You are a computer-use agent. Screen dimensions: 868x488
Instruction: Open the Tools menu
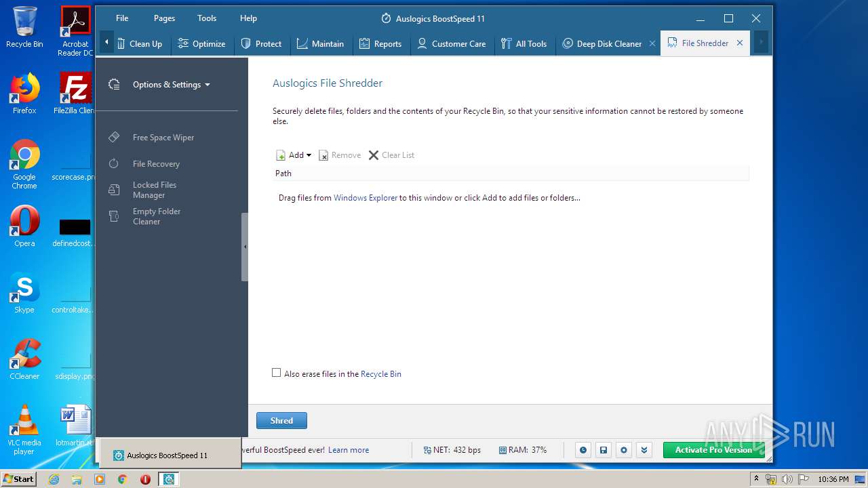[207, 18]
